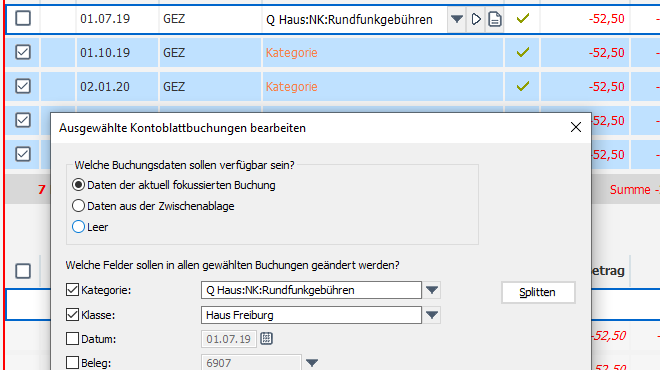Click the green checkmark in 01.07.19 row
Viewport: 660px width, 370px height.
coord(523,19)
